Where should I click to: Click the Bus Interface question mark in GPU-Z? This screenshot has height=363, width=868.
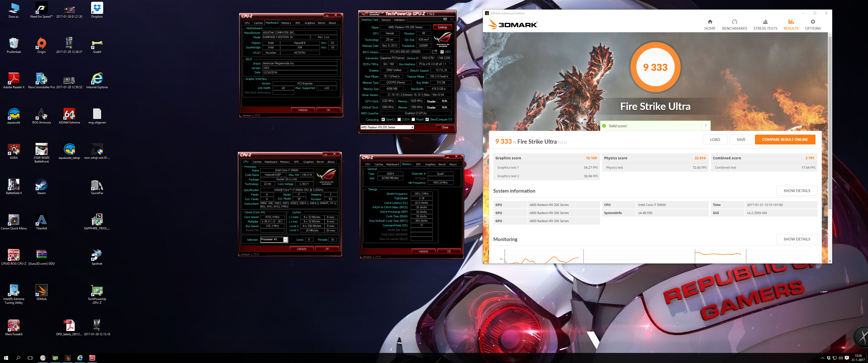point(451,64)
